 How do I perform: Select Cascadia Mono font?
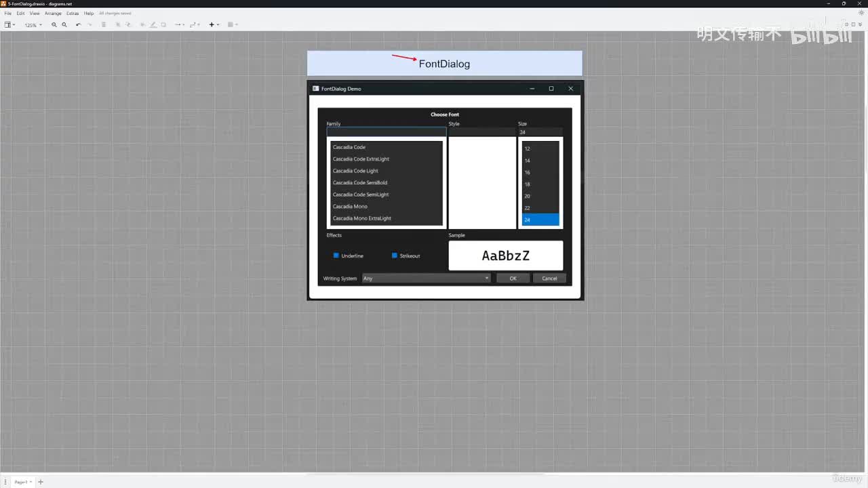[387, 207]
